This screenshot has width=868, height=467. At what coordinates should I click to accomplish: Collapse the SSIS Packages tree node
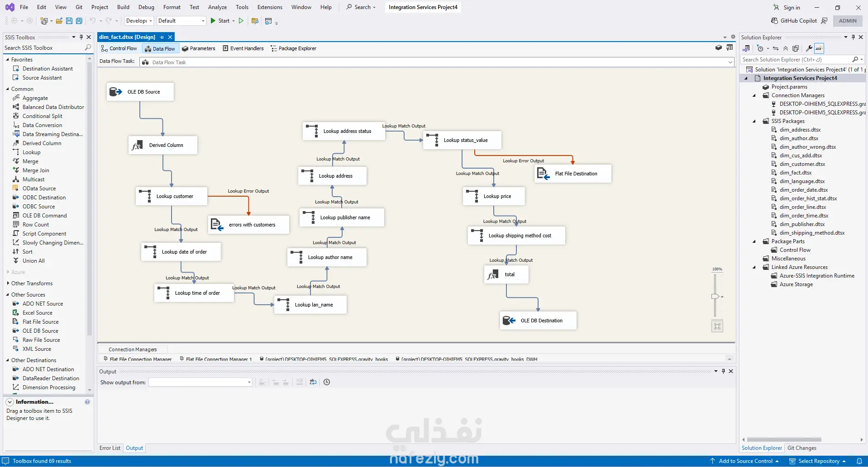[754, 121]
